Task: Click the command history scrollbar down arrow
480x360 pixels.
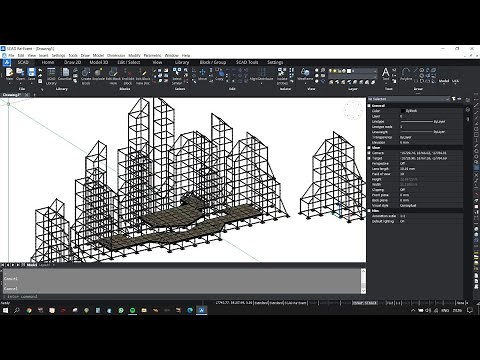Action: (x=363, y=291)
